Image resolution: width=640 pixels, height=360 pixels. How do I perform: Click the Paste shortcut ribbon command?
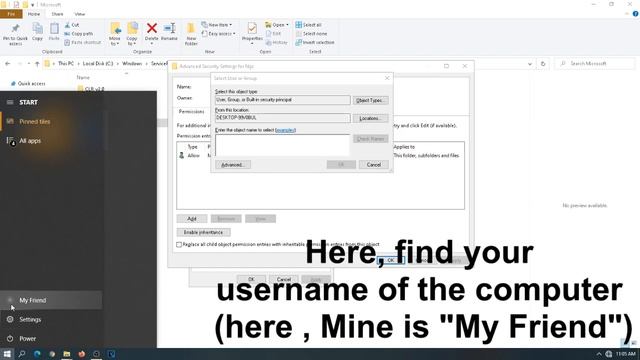82,42
